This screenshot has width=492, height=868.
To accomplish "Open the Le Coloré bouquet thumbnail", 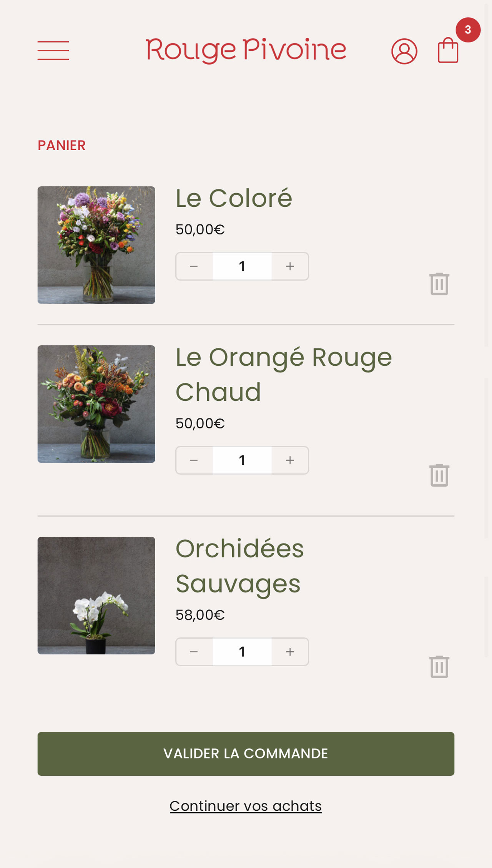I will (96, 245).
